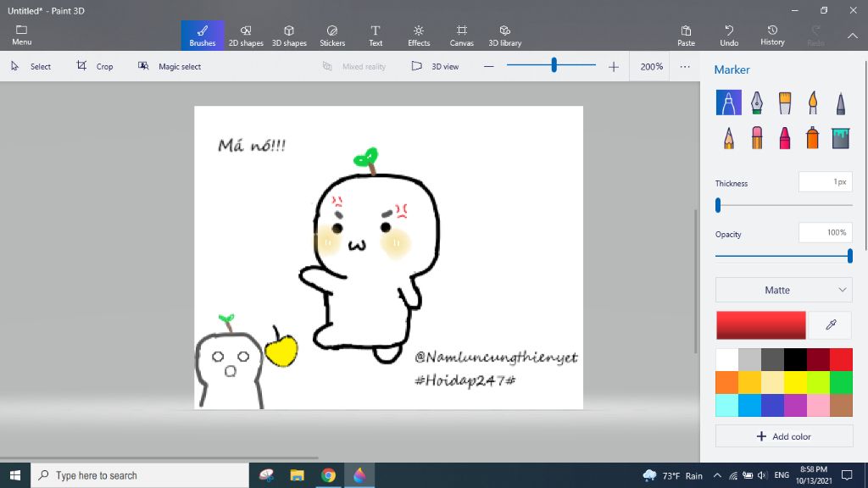The width and height of the screenshot is (868, 488).
Task: Select the Calligraphy pen brush
Action: pos(756,103)
